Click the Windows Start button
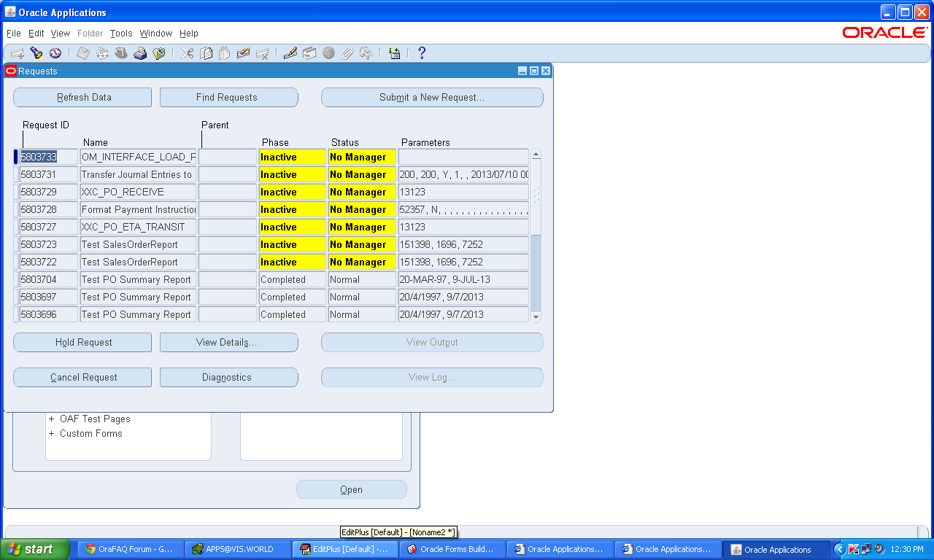934x560 pixels. point(35,550)
